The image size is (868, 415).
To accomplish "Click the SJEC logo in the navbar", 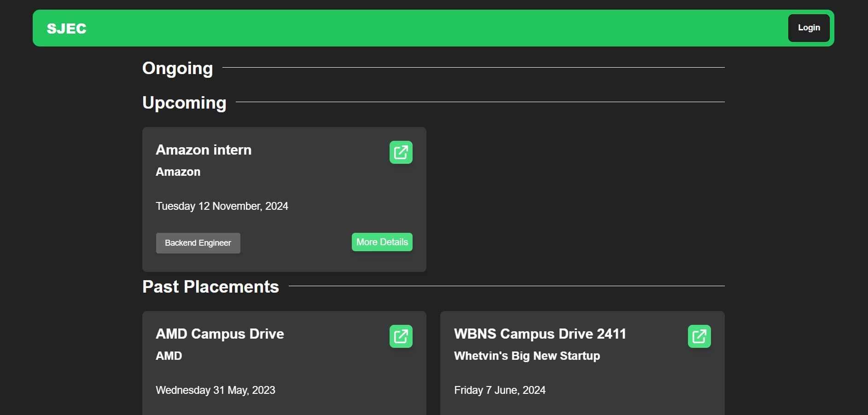I will [x=67, y=29].
